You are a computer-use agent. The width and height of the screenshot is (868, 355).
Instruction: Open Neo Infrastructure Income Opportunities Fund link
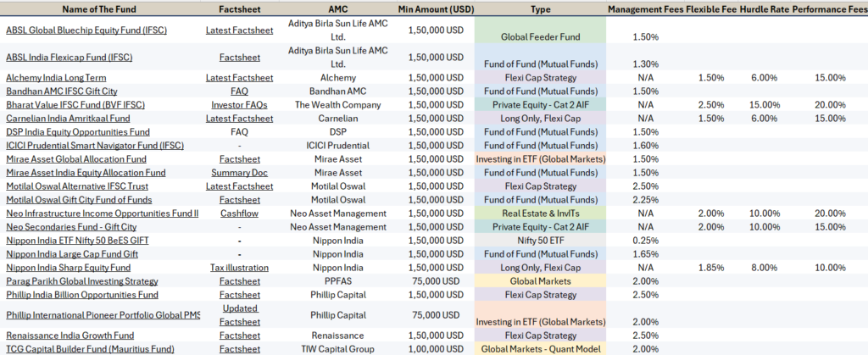click(x=102, y=214)
